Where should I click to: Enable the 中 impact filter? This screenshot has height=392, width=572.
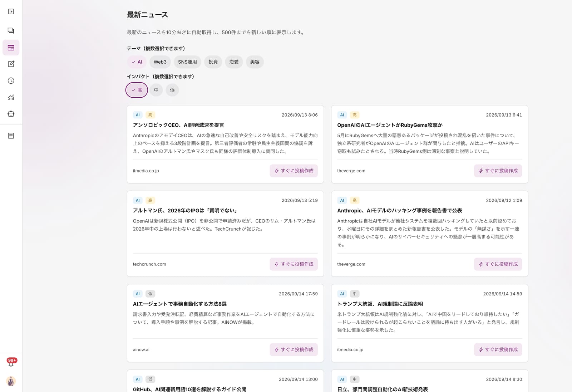pos(156,90)
